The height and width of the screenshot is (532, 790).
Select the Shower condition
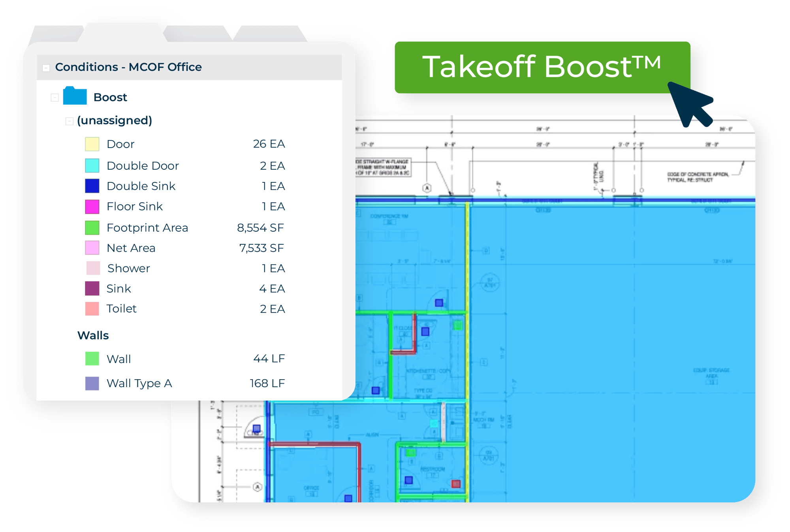(185, 268)
